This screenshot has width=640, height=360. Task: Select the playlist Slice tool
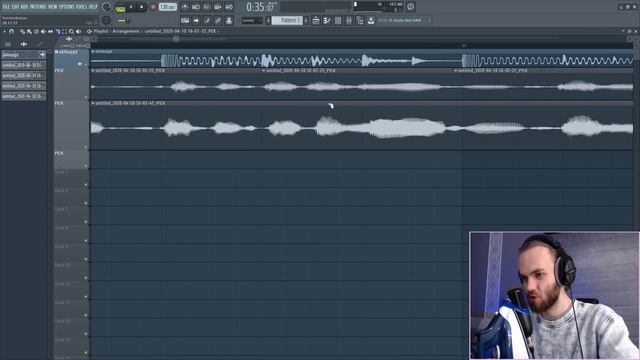click(x=58, y=31)
